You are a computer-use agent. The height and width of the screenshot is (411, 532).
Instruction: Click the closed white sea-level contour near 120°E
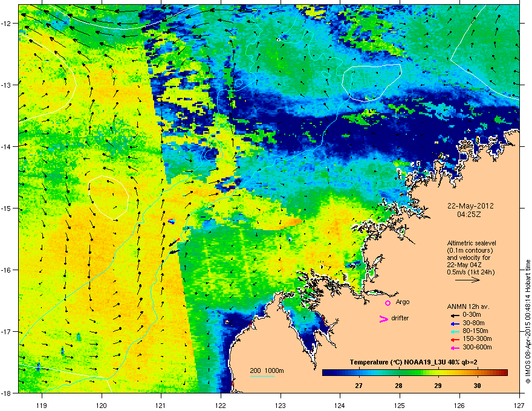coord(109,198)
